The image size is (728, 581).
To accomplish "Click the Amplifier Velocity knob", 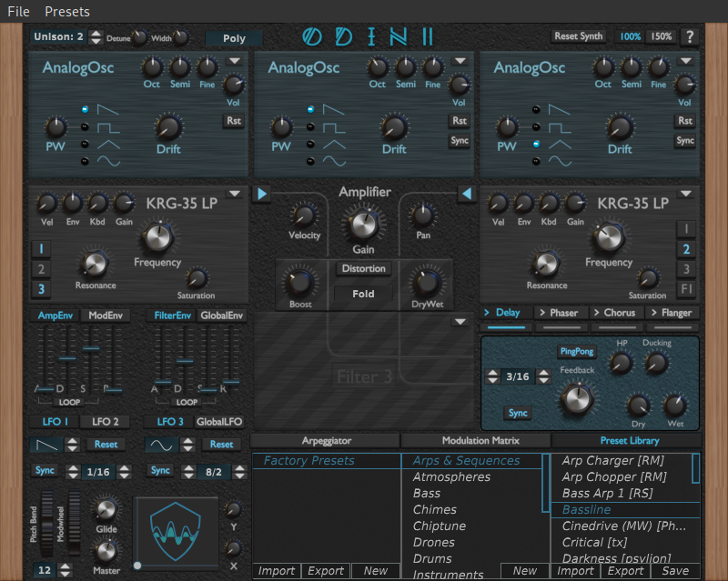I will (304, 215).
